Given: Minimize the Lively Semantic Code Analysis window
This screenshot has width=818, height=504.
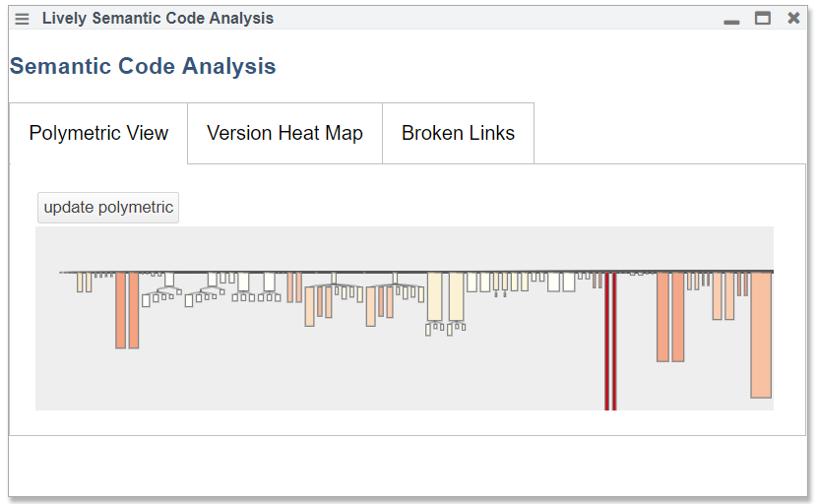Looking at the screenshot, I should coord(731,20).
